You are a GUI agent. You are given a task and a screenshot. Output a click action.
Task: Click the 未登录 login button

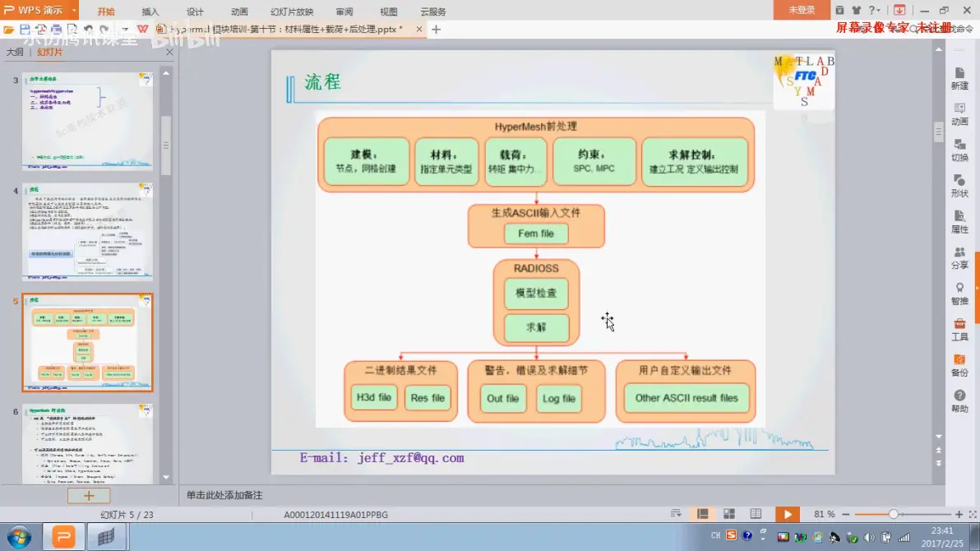tap(802, 10)
